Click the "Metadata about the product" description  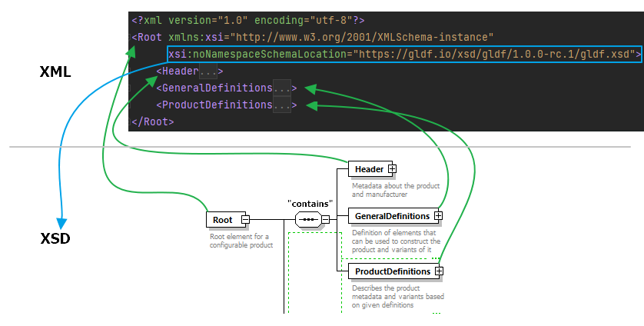pyautogui.click(x=396, y=190)
